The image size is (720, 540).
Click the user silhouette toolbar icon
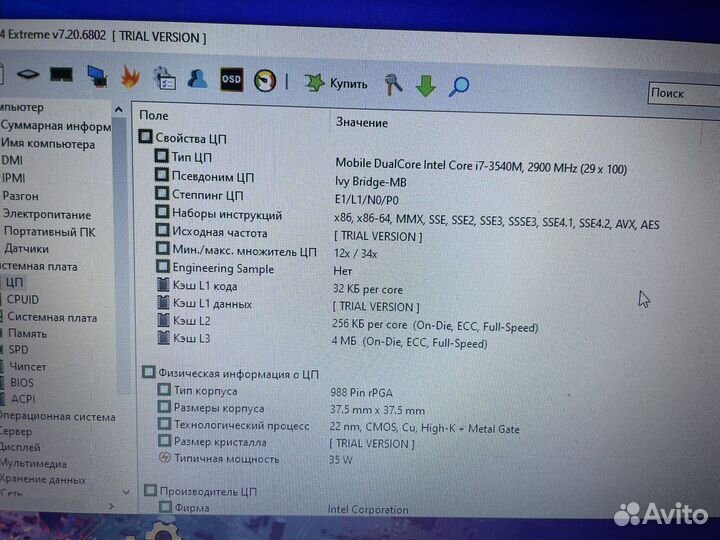[197, 79]
